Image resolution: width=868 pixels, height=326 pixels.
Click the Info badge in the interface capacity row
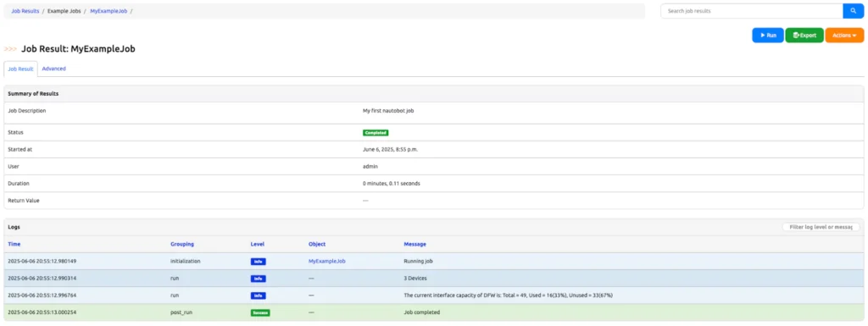pos(258,296)
